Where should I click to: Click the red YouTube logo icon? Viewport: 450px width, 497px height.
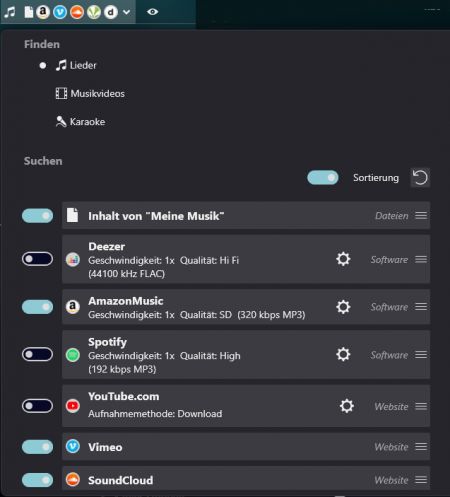[x=73, y=406]
